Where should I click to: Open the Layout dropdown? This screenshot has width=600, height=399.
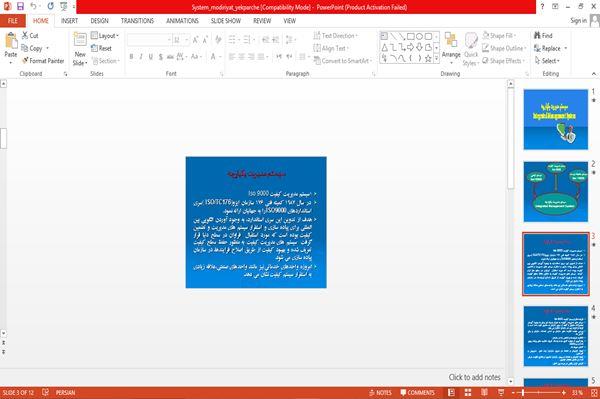click(105, 36)
